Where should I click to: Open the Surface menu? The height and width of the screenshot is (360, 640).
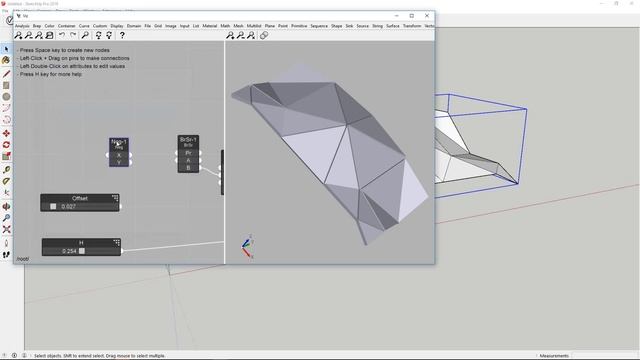(393, 26)
